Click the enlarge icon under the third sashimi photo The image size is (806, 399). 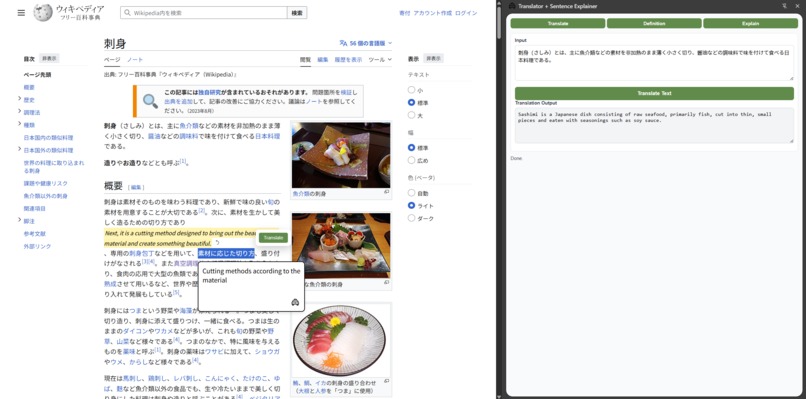[387, 381]
